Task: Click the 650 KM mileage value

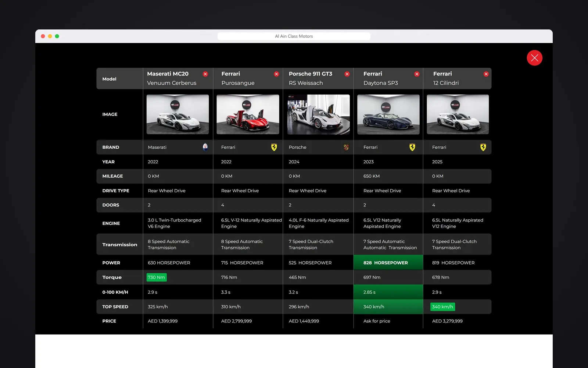Action: pyautogui.click(x=372, y=176)
